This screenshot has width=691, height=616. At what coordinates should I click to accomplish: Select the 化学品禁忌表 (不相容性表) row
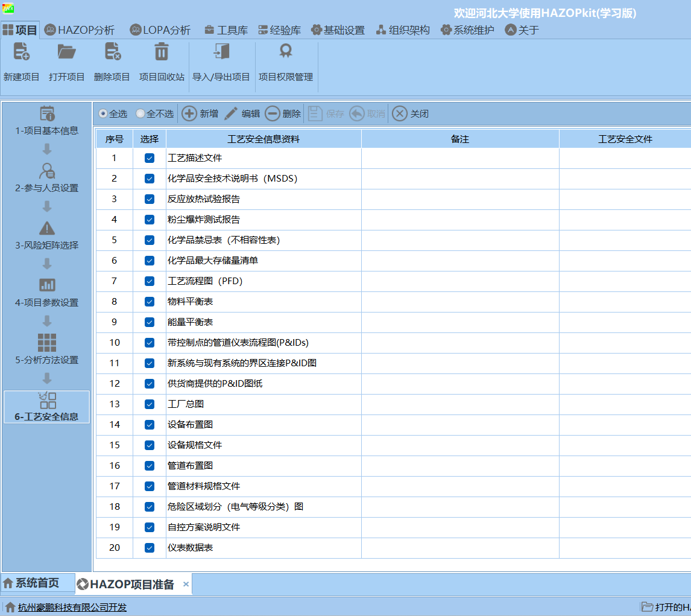[224, 240]
